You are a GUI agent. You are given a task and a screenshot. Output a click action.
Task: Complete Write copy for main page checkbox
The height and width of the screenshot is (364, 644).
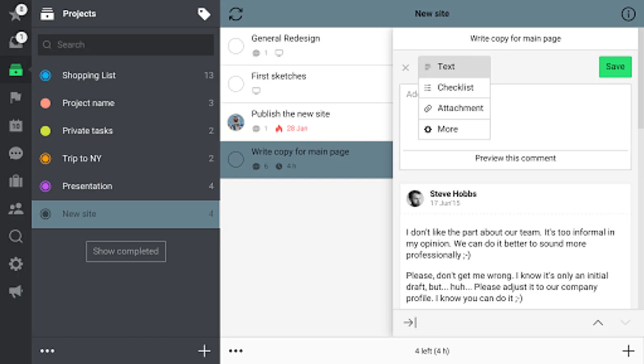tap(236, 159)
